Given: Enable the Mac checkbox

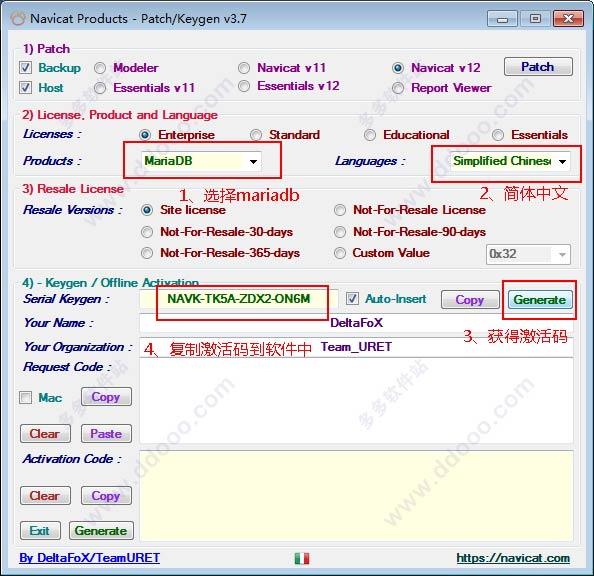Looking at the screenshot, I should coord(25,398).
